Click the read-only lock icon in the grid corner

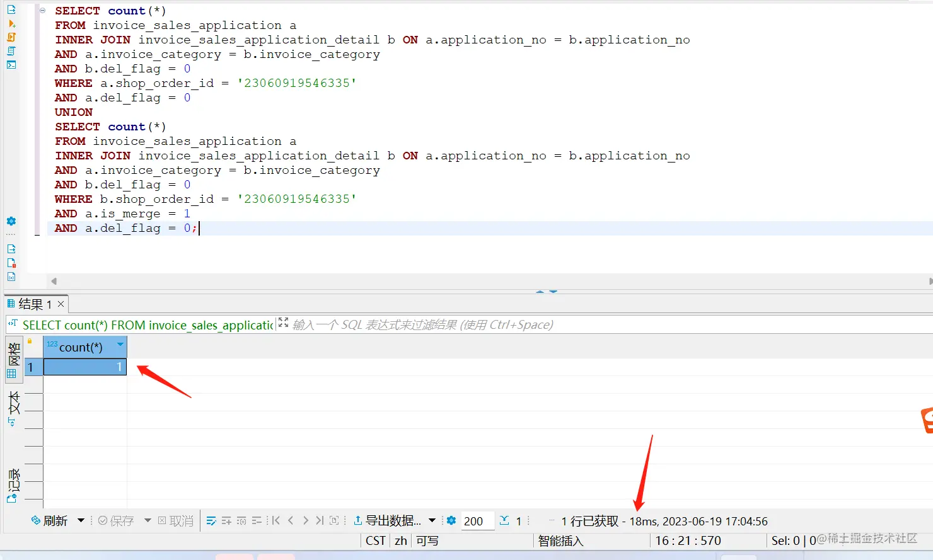pyautogui.click(x=30, y=341)
